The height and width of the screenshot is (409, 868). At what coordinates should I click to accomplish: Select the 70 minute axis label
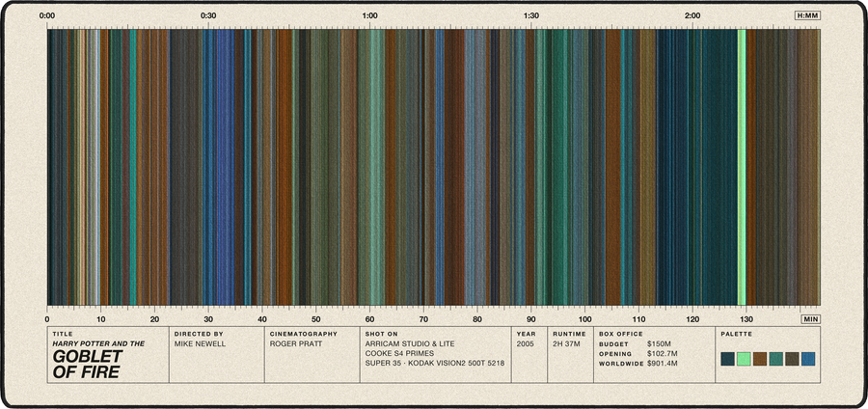[x=423, y=318]
